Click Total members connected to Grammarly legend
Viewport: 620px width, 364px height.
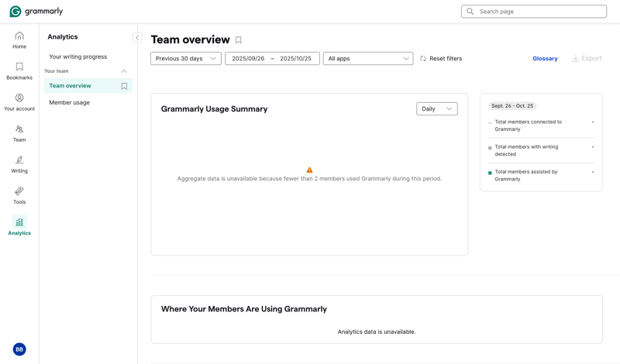pyautogui.click(x=529, y=125)
